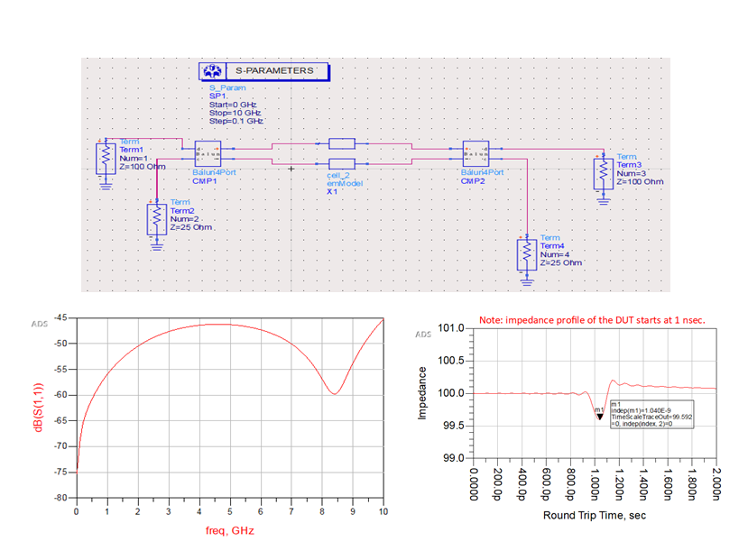Click marker m1 on the impedance trace
Image resolution: width=748 pixels, height=560 pixels.
600,417
